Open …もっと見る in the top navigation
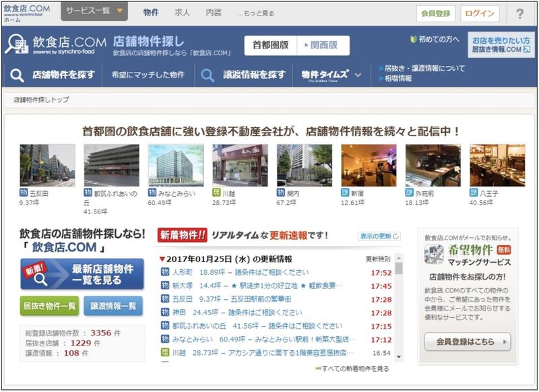 tap(256, 13)
